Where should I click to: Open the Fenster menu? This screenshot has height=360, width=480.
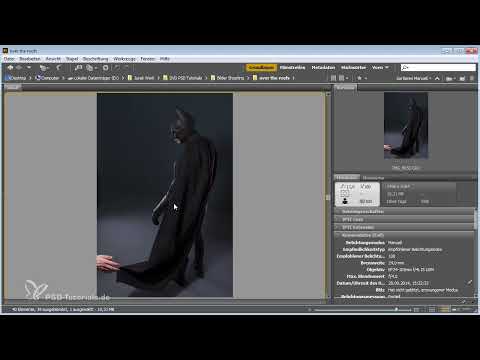tap(148, 59)
